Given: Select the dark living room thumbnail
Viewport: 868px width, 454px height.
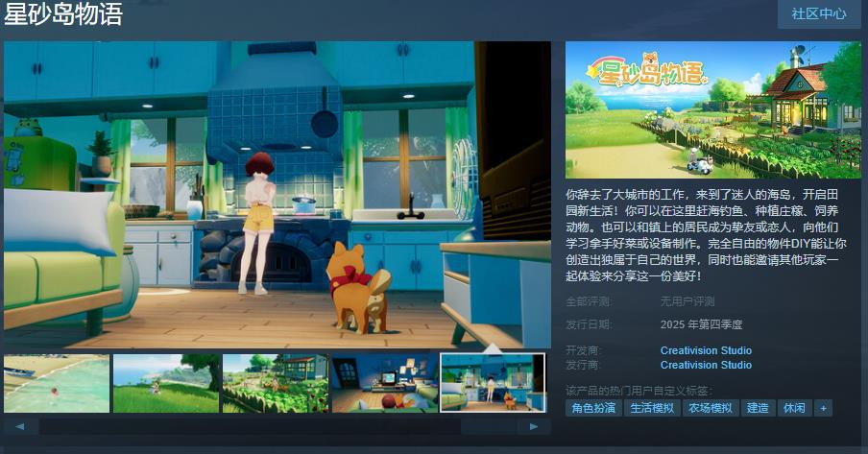Looking at the screenshot, I should [384, 383].
